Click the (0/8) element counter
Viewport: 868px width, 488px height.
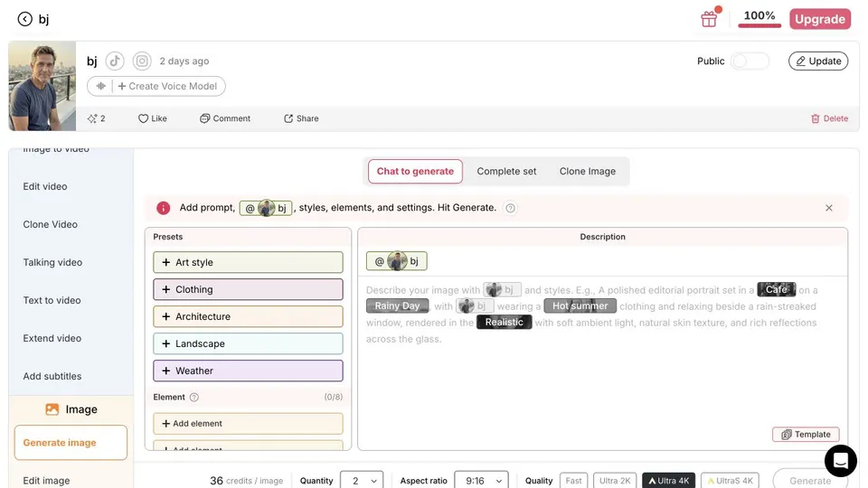[x=334, y=398]
